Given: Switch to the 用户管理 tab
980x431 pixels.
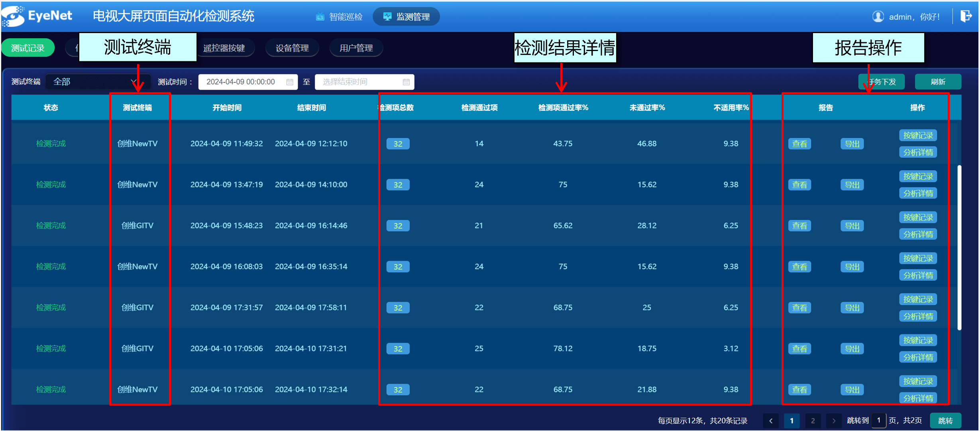Looking at the screenshot, I should (x=356, y=48).
